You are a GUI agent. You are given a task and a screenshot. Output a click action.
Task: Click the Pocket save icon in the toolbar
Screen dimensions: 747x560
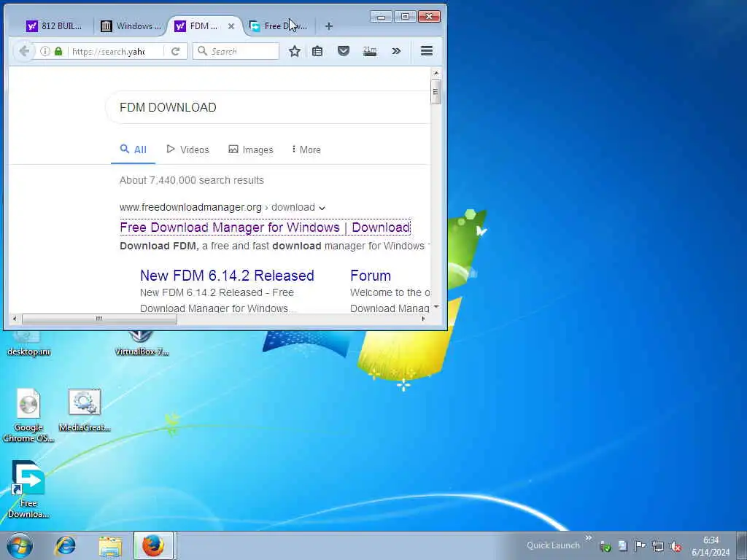(x=344, y=51)
